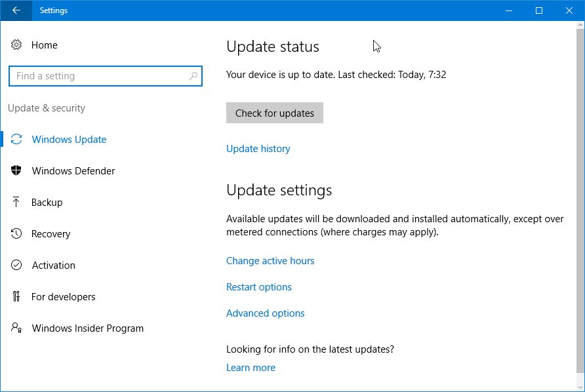Click the Check for updates button

(x=275, y=113)
